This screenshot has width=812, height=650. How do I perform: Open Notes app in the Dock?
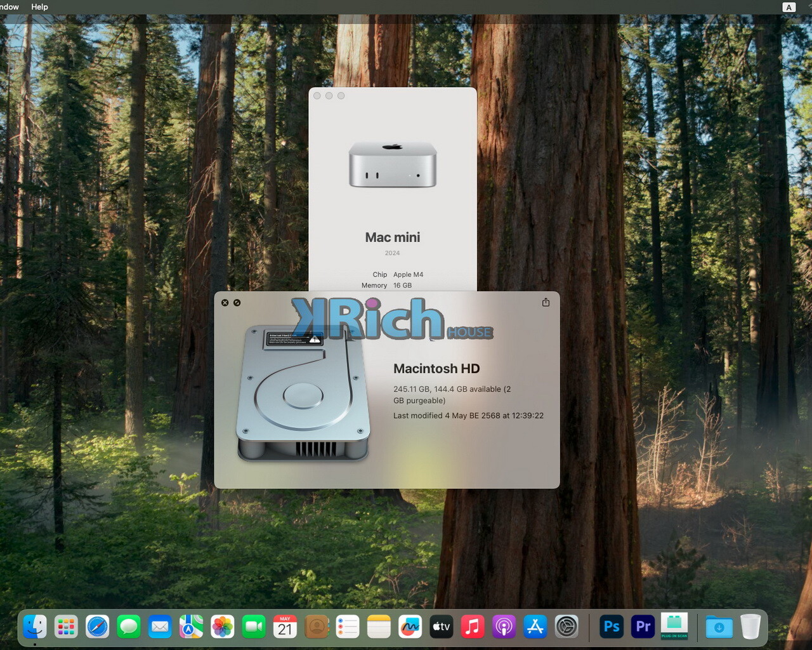tap(379, 627)
